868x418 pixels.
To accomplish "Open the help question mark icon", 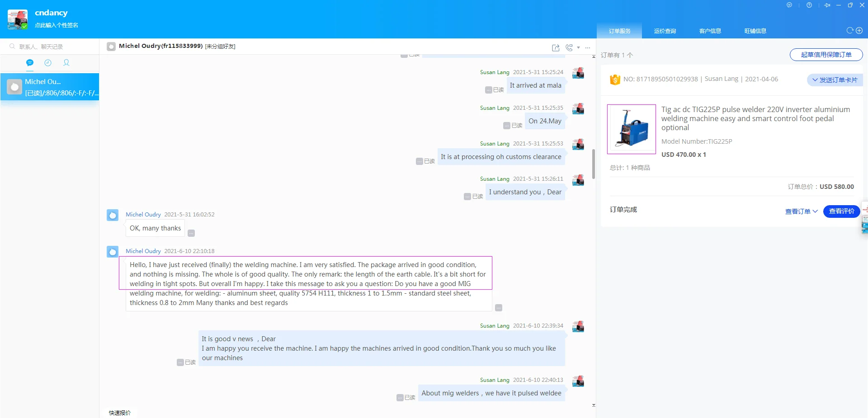I will (x=809, y=5).
